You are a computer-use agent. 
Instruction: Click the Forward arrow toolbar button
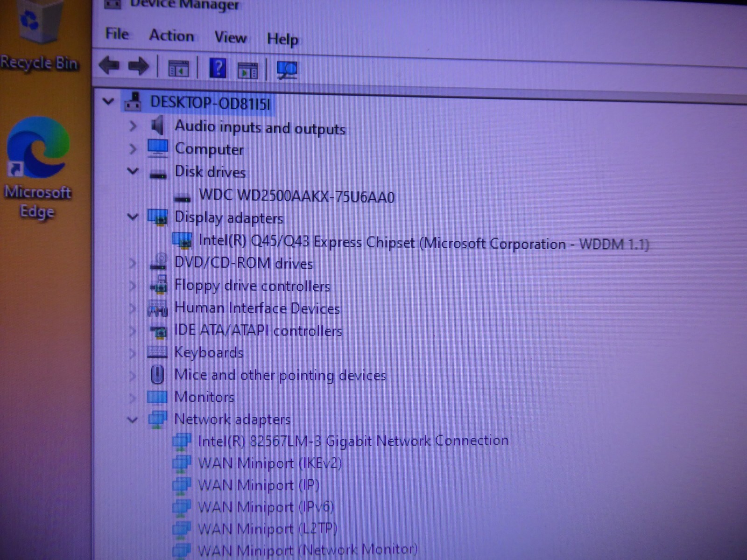click(139, 66)
